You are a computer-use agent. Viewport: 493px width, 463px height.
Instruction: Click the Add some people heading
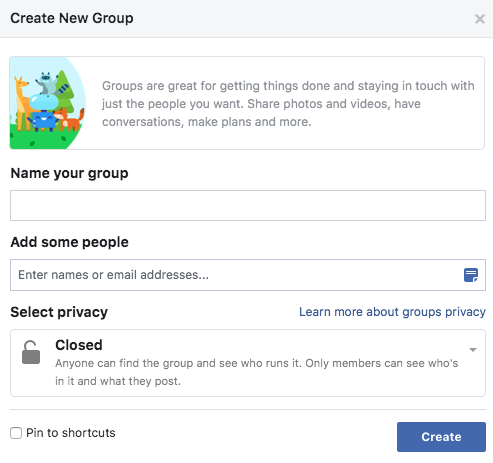tap(69, 242)
